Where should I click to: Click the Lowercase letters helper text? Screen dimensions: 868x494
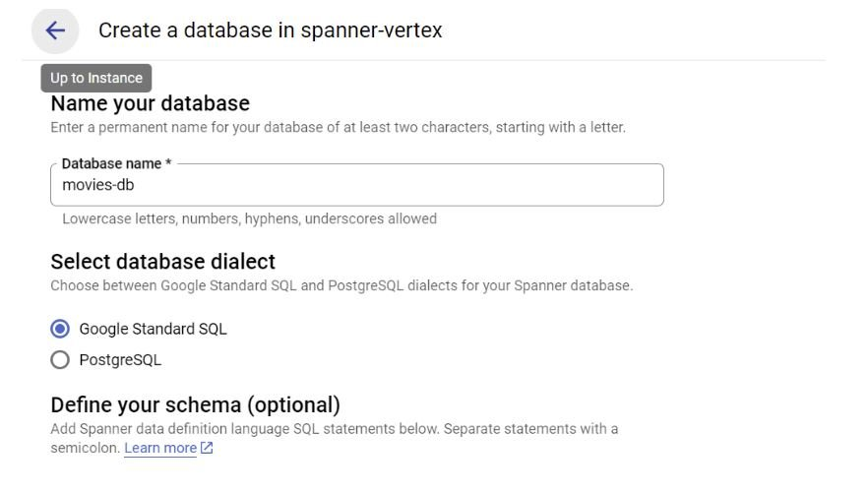coord(249,218)
